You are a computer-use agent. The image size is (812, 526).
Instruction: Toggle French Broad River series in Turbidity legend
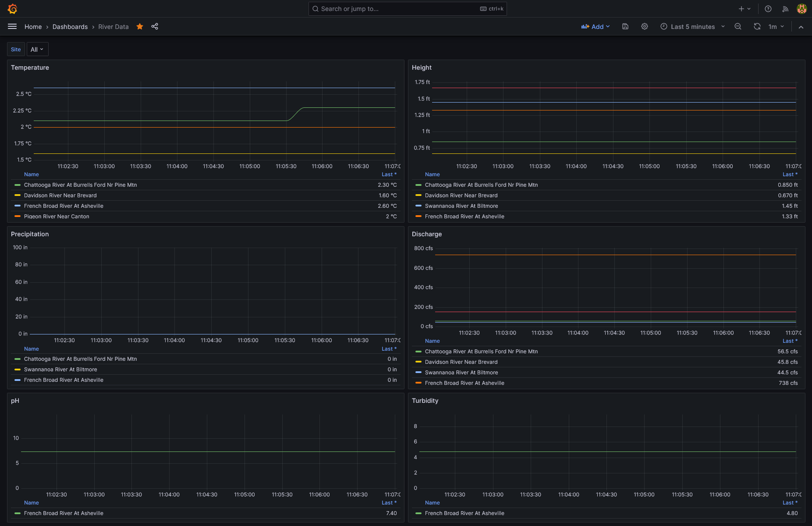tap(465, 513)
